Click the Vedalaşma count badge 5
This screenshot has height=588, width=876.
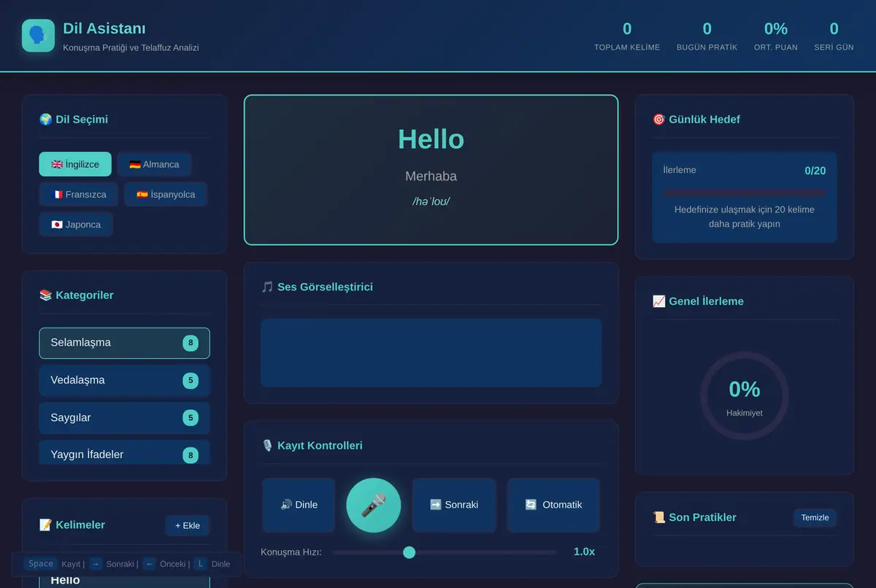point(191,380)
